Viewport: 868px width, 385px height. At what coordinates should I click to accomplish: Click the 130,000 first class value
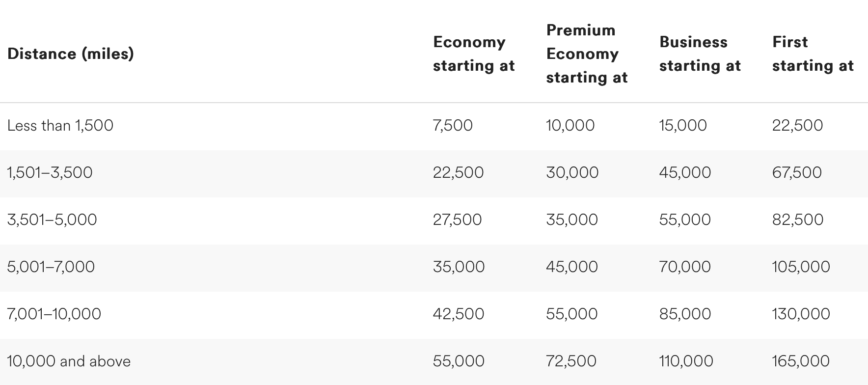pos(801,314)
